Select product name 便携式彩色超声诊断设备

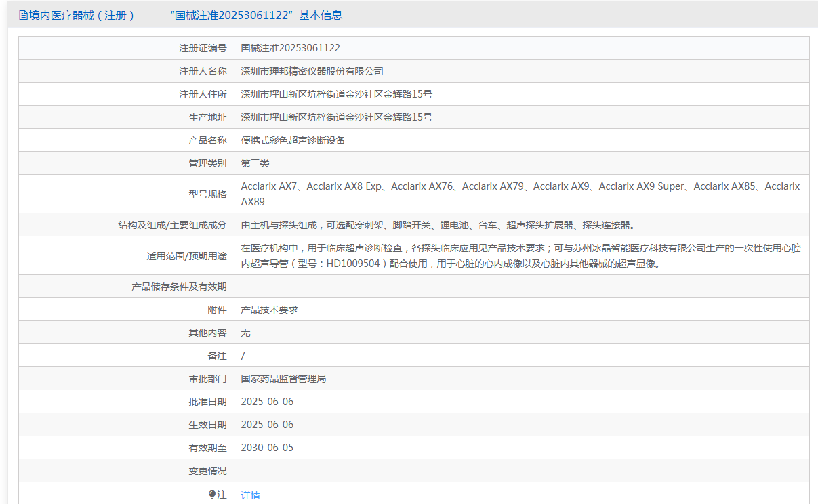(293, 140)
